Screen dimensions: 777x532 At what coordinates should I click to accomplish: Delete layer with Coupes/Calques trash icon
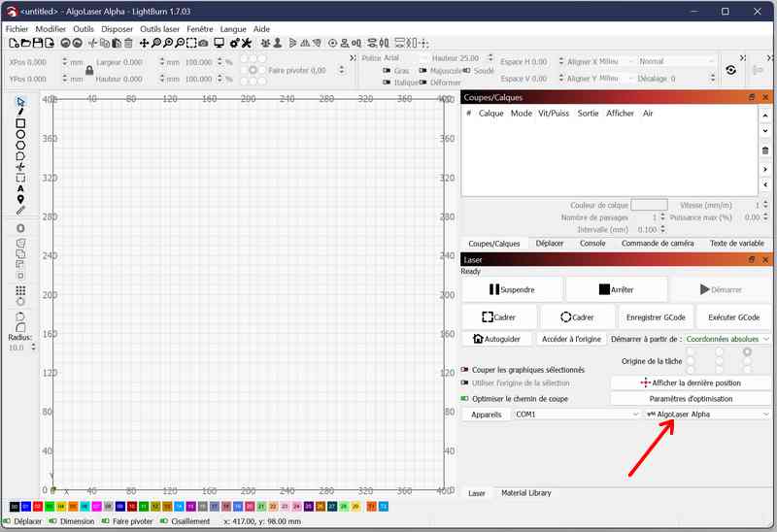[765, 150]
